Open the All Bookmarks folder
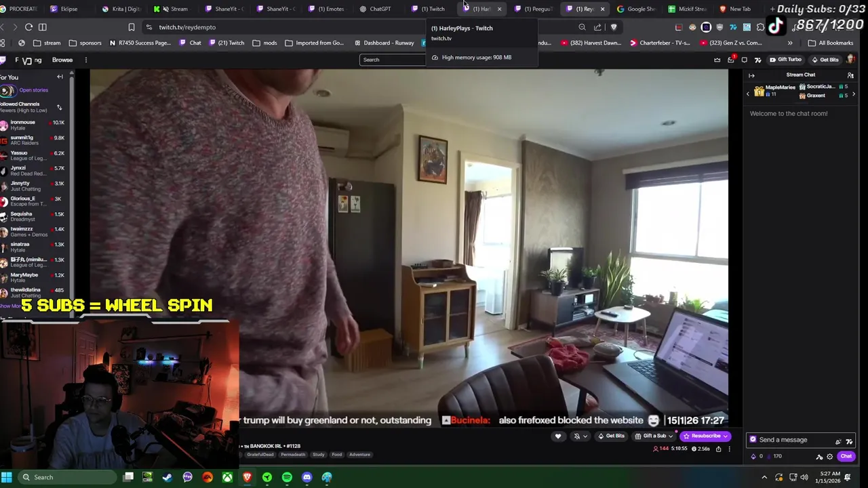Image resolution: width=868 pixels, height=488 pixels. tap(831, 43)
